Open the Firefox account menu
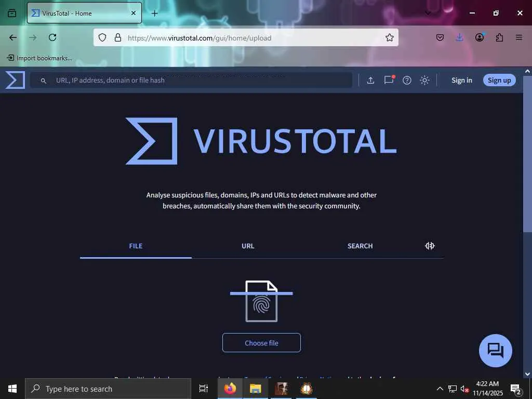This screenshot has width=532, height=399. (x=479, y=37)
